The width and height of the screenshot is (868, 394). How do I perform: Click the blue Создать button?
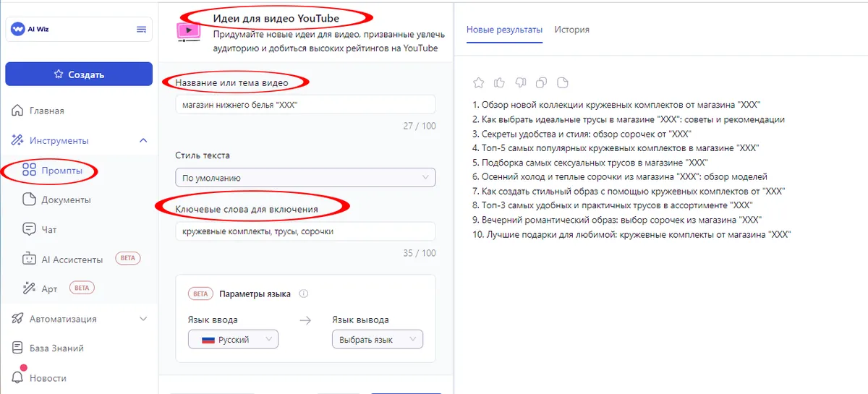click(x=79, y=74)
